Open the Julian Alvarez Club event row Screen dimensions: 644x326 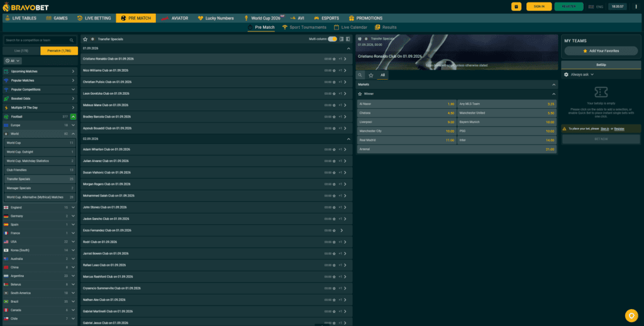(x=216, y=161)
